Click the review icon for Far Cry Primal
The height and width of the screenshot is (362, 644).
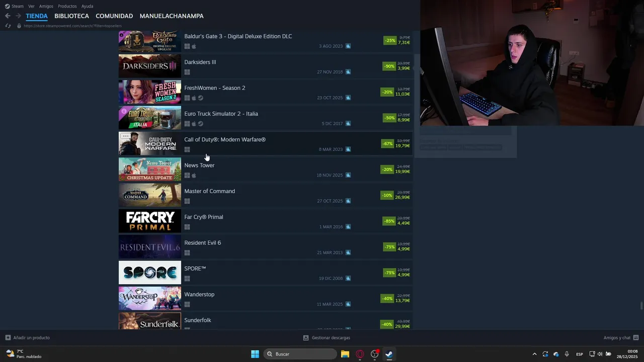pos(348,227)
